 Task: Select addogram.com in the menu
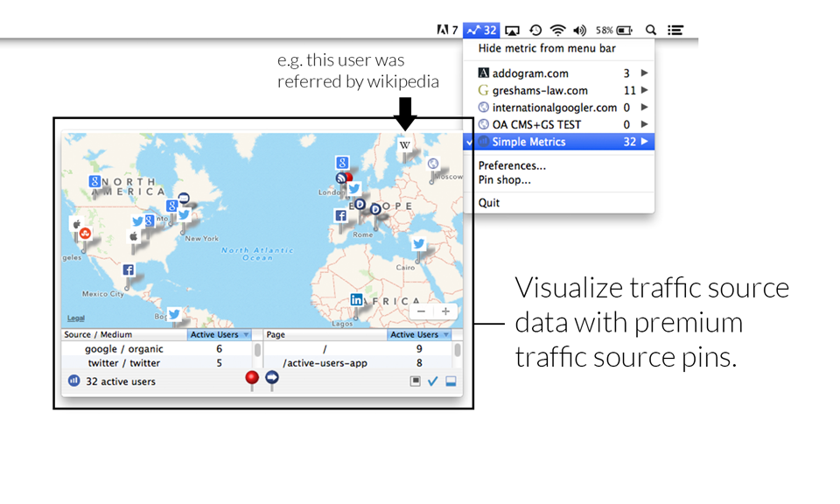point(559,73)
